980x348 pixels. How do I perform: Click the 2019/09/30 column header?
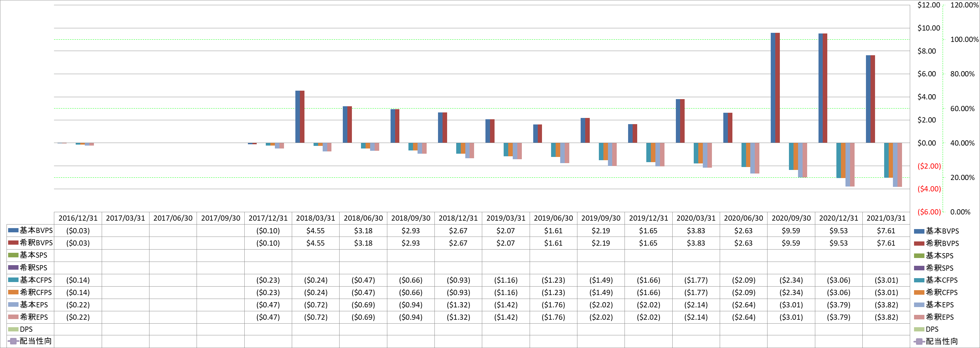601,218
